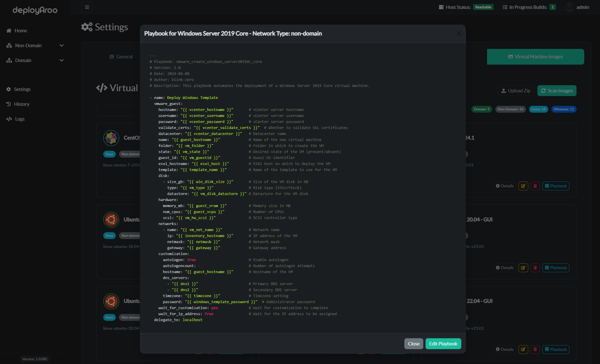Screen dimensions: 600x364
Task: Click the Close button in playbook dialog
Action: [x=414, y=344]
